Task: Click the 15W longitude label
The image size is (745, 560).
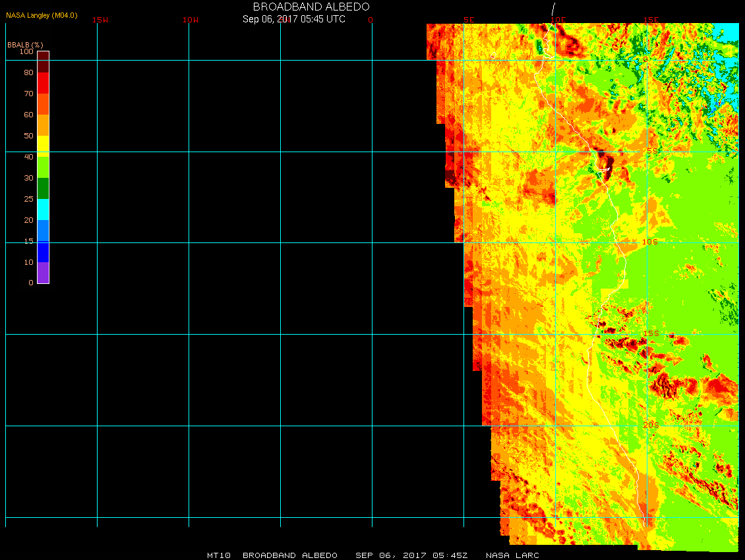Action: (x=100, y=20)
